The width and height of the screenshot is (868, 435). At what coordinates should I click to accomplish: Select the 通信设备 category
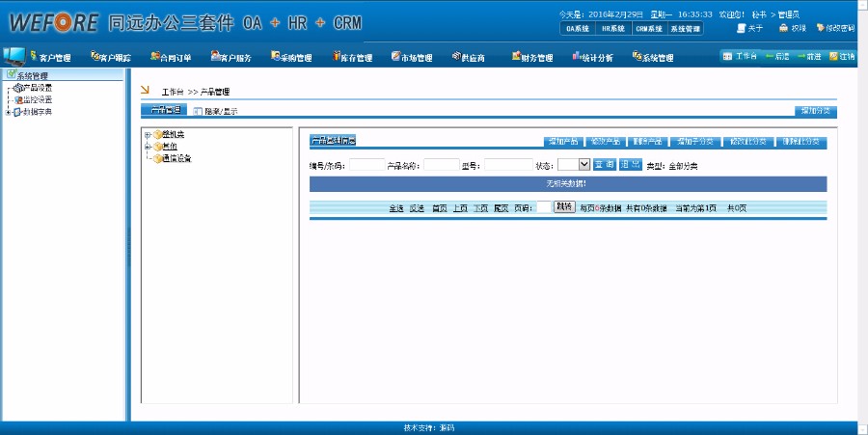point(177,159)
